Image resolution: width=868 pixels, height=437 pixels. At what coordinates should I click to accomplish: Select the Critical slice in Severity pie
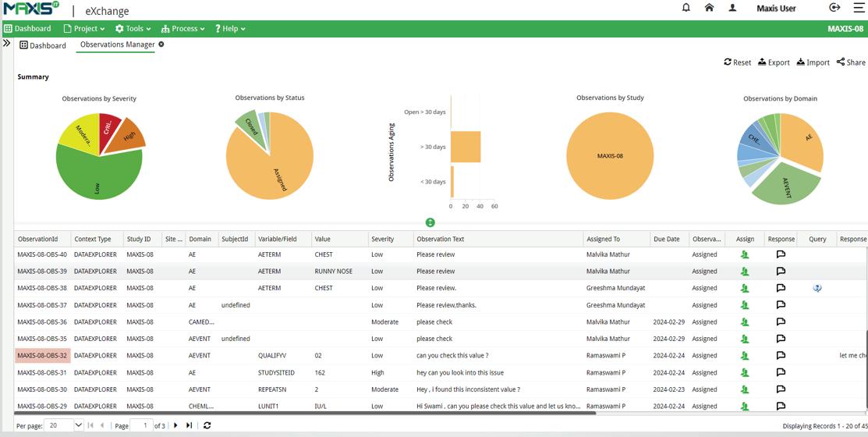click(109, 129)
